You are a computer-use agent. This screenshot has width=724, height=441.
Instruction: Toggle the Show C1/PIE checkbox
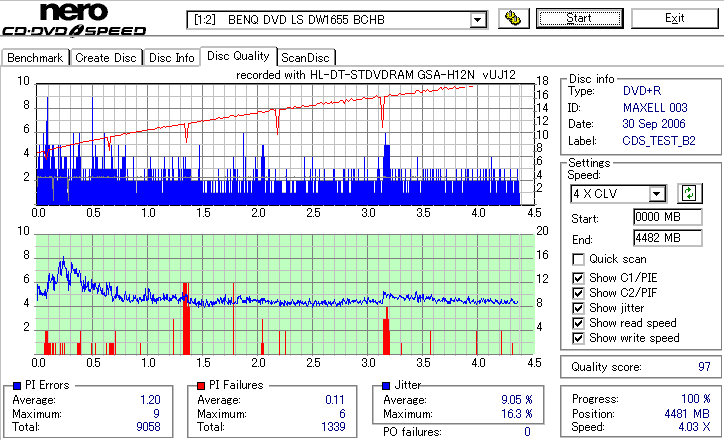click(x=578, y=278)
